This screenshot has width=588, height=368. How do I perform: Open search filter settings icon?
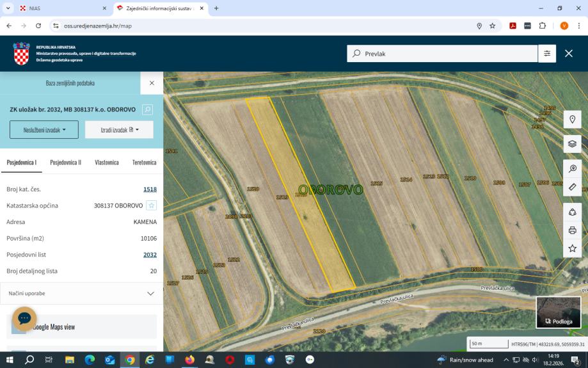pos(547,54)
